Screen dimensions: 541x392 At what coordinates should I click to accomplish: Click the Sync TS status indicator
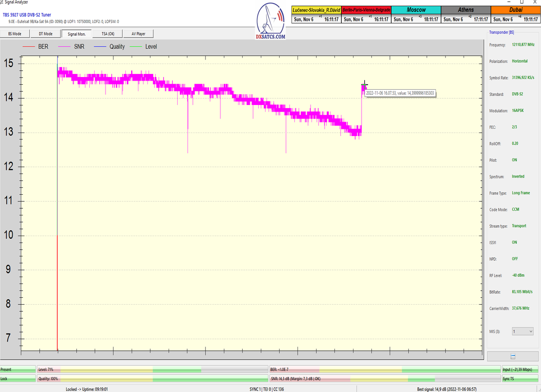coord(520,379)
